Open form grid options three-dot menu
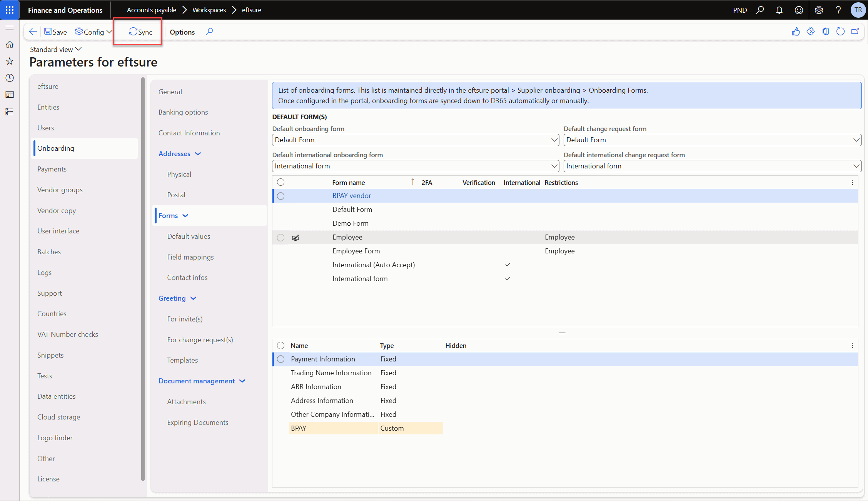This screenshot has height=501, width=868. coord(852,183)
